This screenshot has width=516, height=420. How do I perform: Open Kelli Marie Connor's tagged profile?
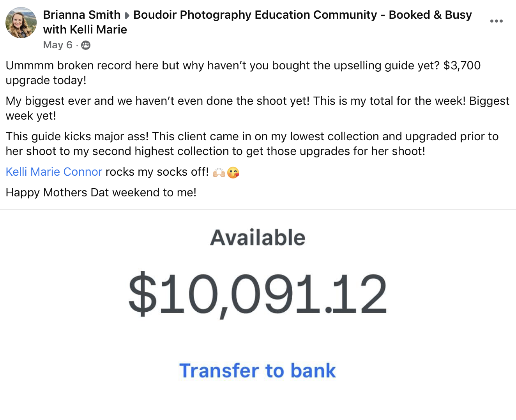tap(54, 172)
